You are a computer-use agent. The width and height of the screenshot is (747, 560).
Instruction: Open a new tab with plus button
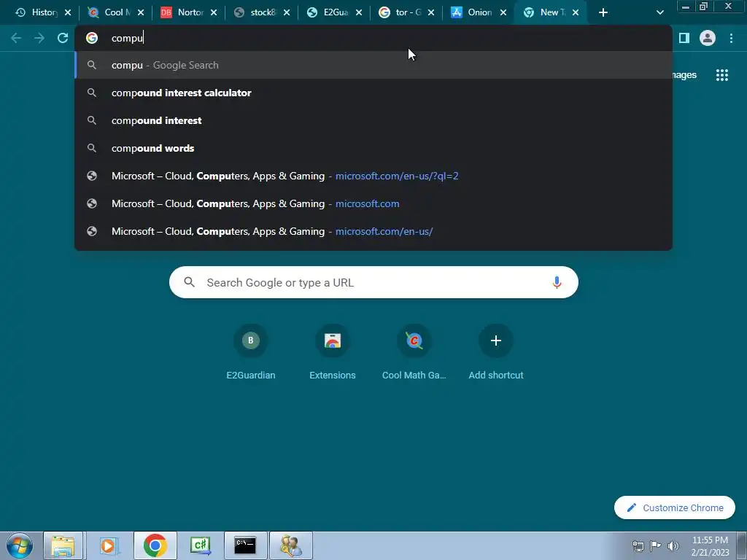coord(603,13)
